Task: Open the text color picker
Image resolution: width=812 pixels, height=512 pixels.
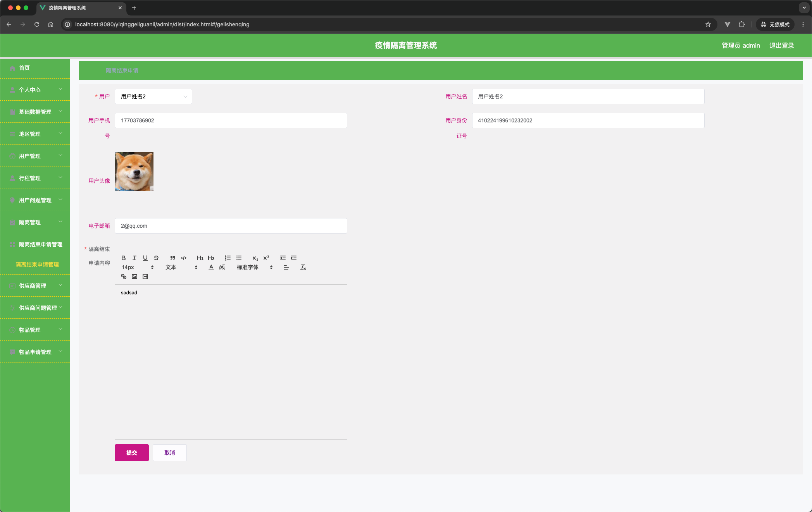Action: 211,267
